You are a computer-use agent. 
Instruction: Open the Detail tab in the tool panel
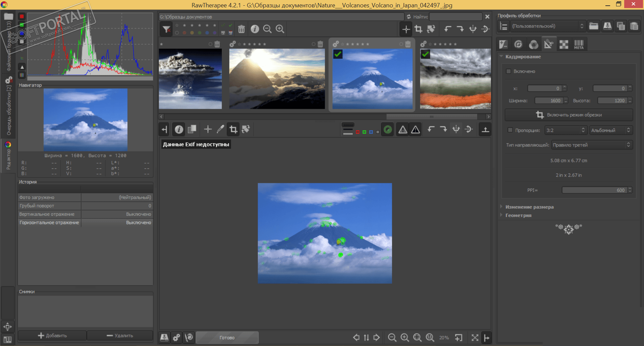pos(518,44)
